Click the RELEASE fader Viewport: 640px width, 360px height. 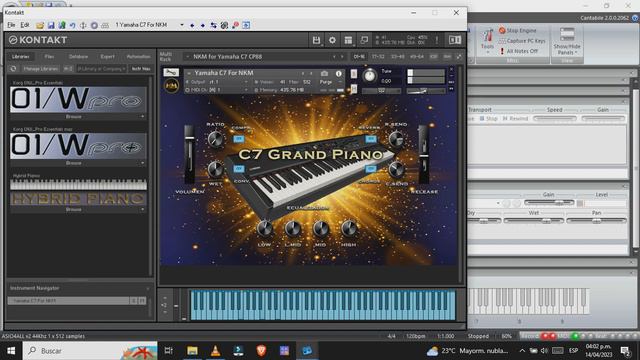(x=423, y=155)
